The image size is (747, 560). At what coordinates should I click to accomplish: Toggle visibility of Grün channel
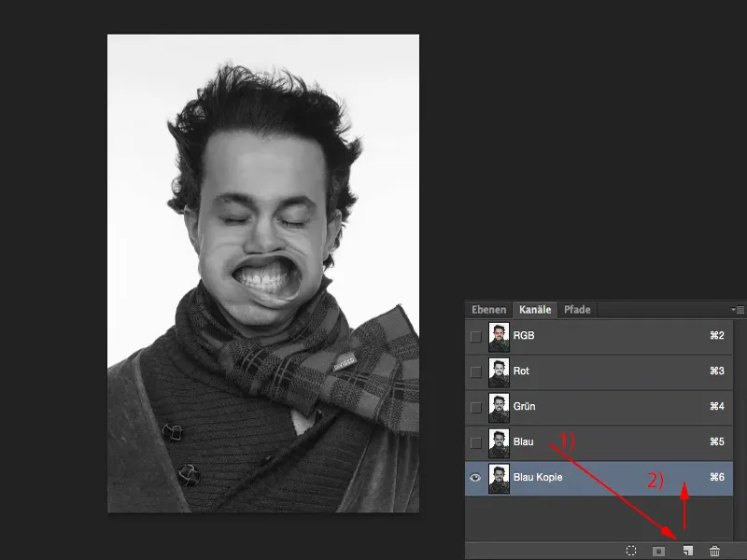point(476,408)
